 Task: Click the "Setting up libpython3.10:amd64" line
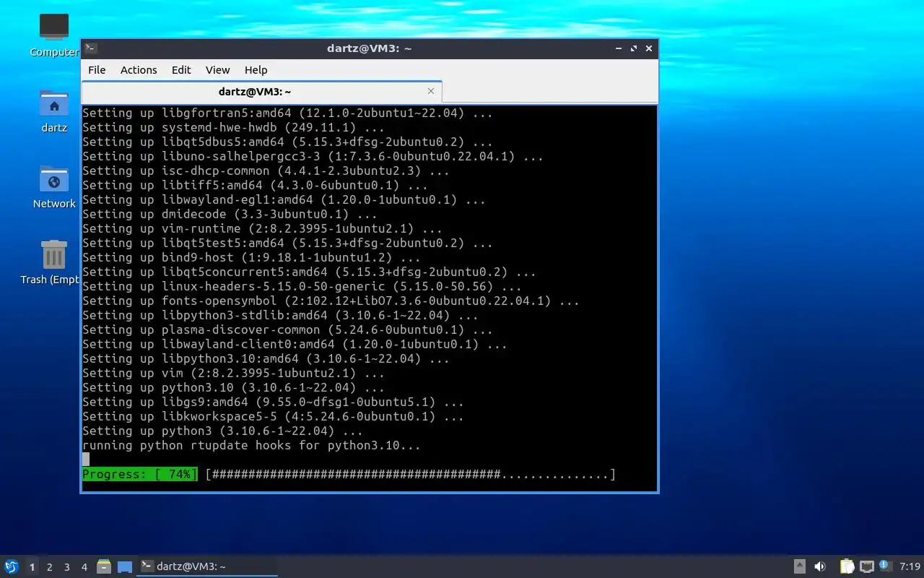click(266, 359)
